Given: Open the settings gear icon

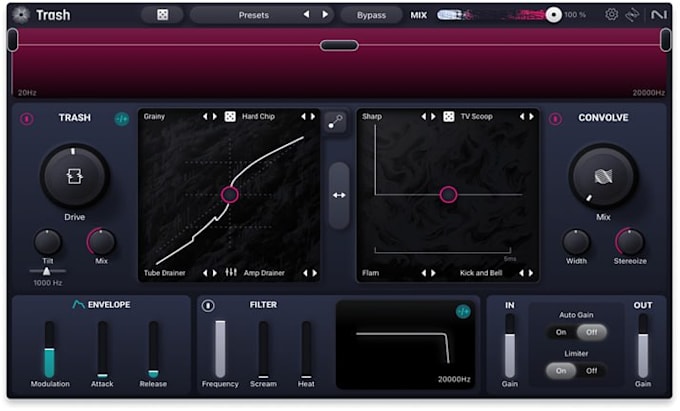Looking at the screenshot, I should tap(611, 15).
